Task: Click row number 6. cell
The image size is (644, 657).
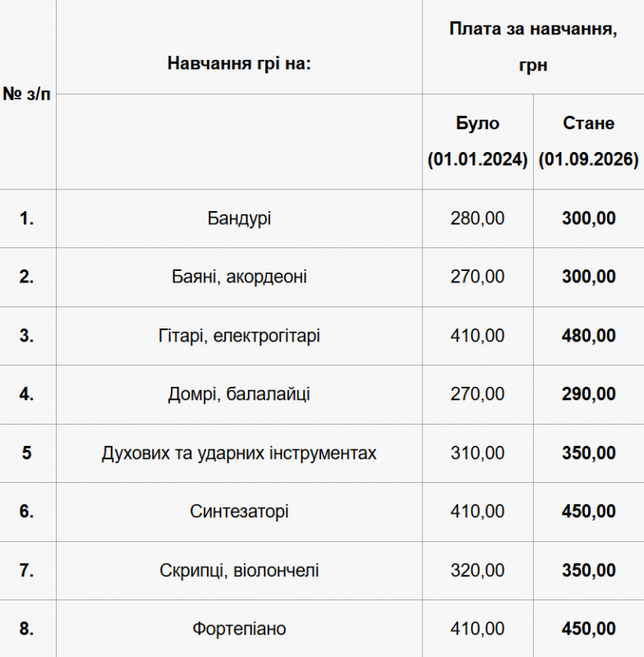Action: coord(26,511)
